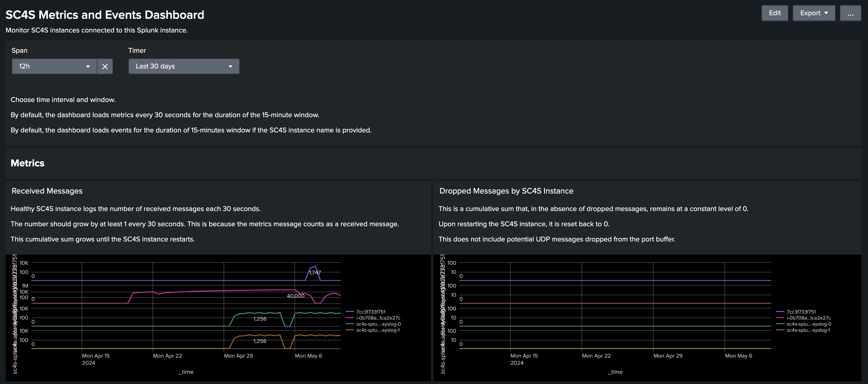Click the ellipsis menu icon
Viewport: 868px width, 384px height.
click(851, 13)
